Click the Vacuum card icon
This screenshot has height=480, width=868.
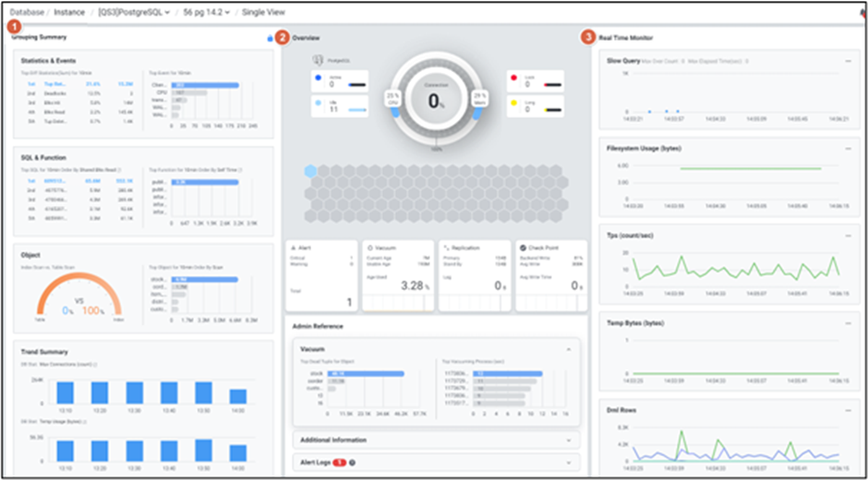coord(368,247)
